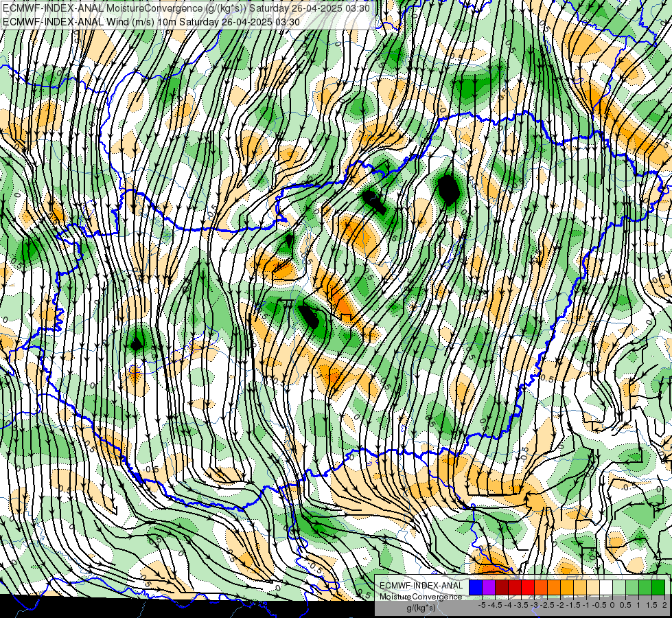672x618 pixels.
Task: Click the largest black hexagonal convergence maximum
Action: point(448,190)
